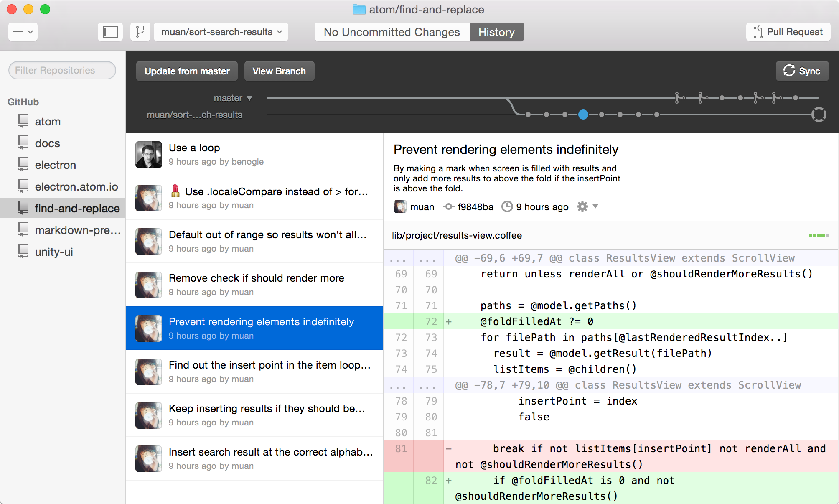Toggle the repository sidebar visibility icon
The image size is (839, 504).
click(110, 32)
